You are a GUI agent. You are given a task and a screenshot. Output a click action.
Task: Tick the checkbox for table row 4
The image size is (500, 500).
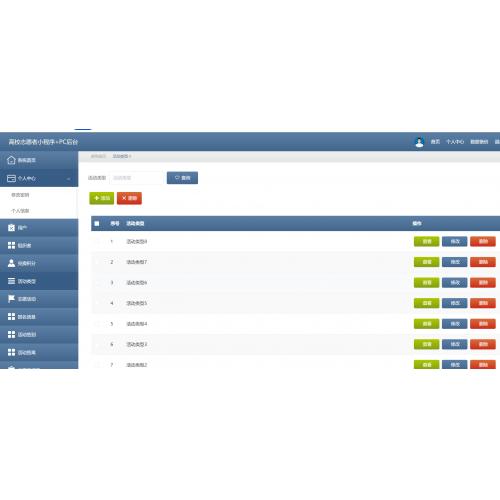[x=97, y=303]
